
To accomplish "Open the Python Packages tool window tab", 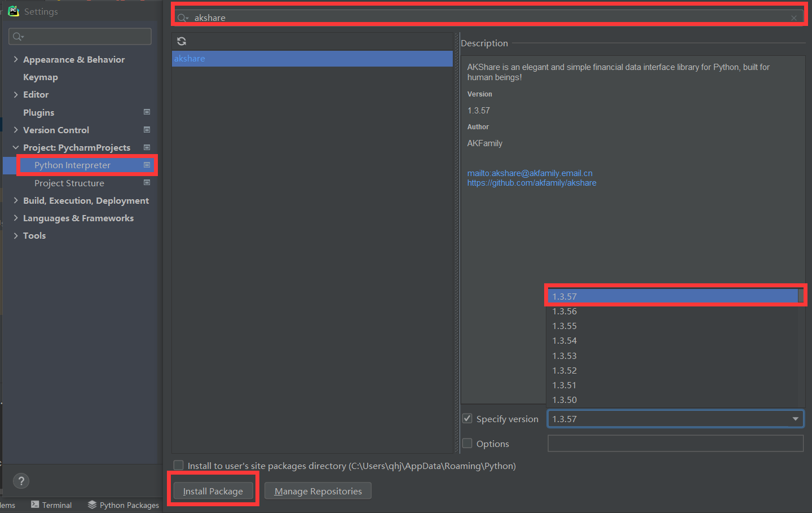I will [123, 505].
